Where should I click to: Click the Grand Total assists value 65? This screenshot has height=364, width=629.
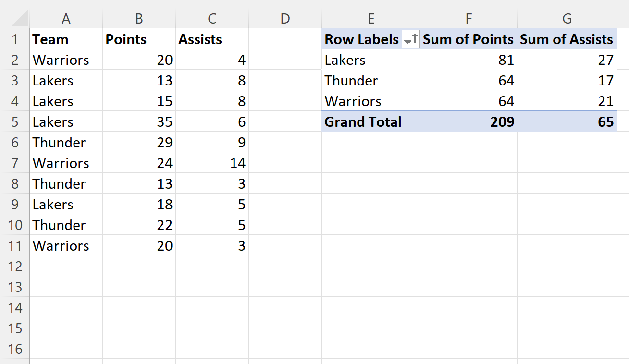point(567,122)
